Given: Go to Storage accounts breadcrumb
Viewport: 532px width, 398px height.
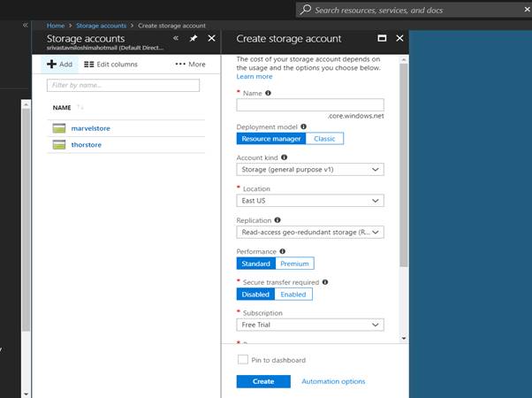Looking at the screenshot, I should click(101, 26).
